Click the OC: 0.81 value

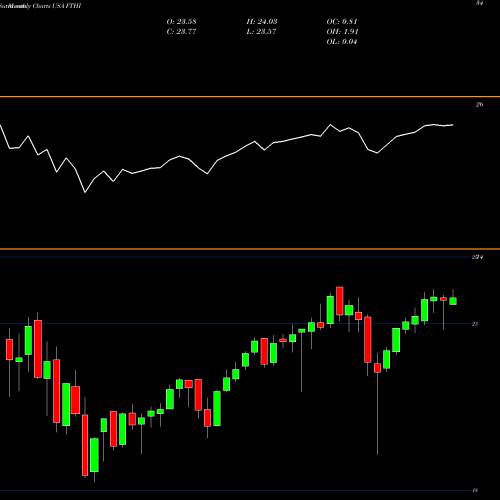342,22
